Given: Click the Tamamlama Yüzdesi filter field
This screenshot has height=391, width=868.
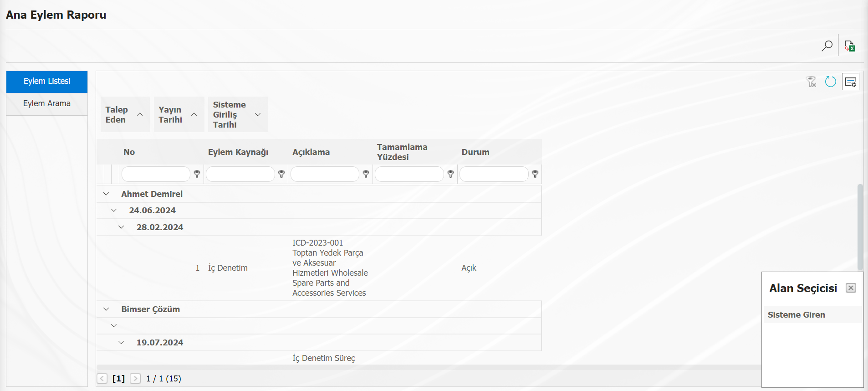Looking at the screenshot, I should coord(409,174).
